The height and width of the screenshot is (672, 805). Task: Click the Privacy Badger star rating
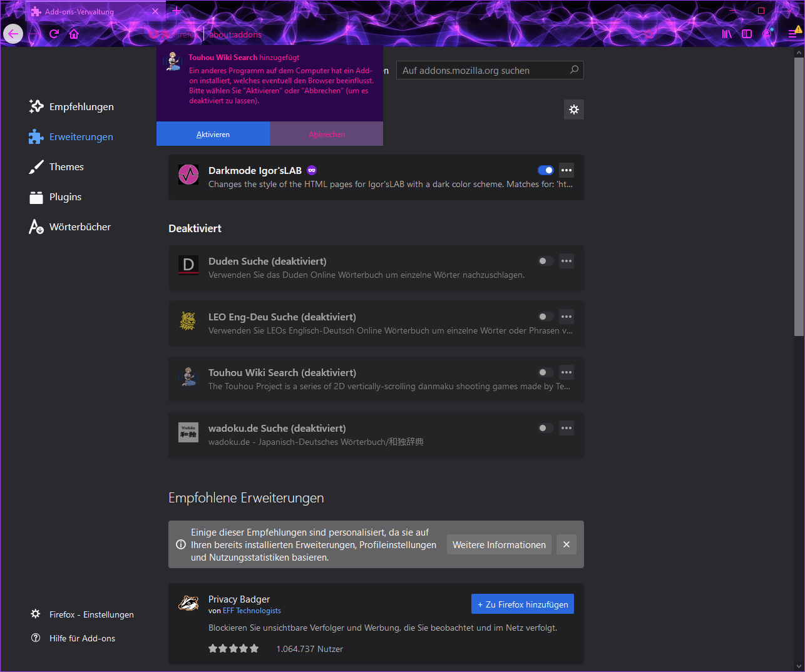[x=233, y=649]
